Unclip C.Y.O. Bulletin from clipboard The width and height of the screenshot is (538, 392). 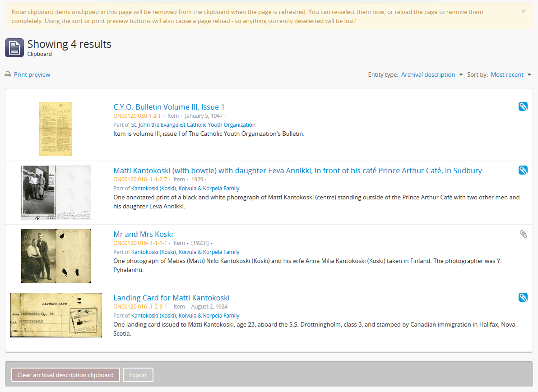click(523, 107)
